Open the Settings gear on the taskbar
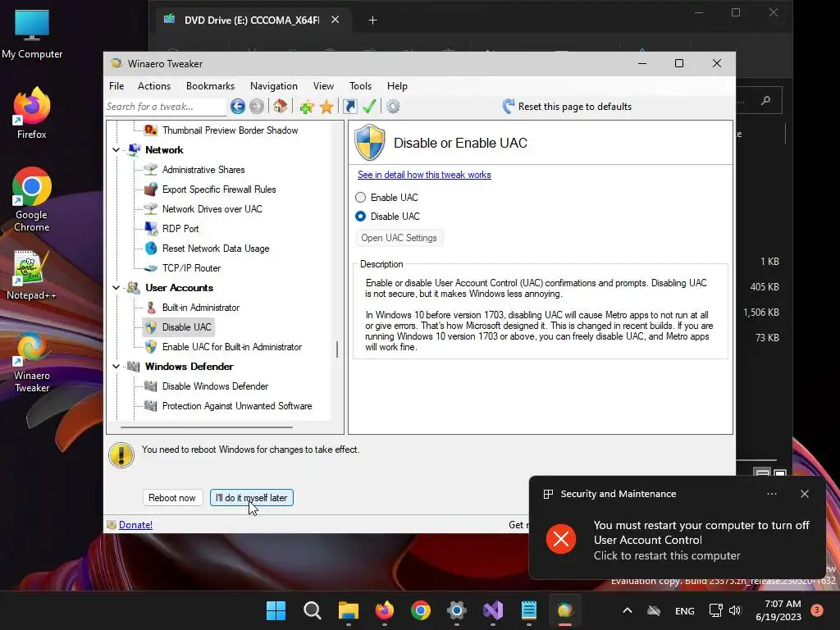 pos(456,610)
